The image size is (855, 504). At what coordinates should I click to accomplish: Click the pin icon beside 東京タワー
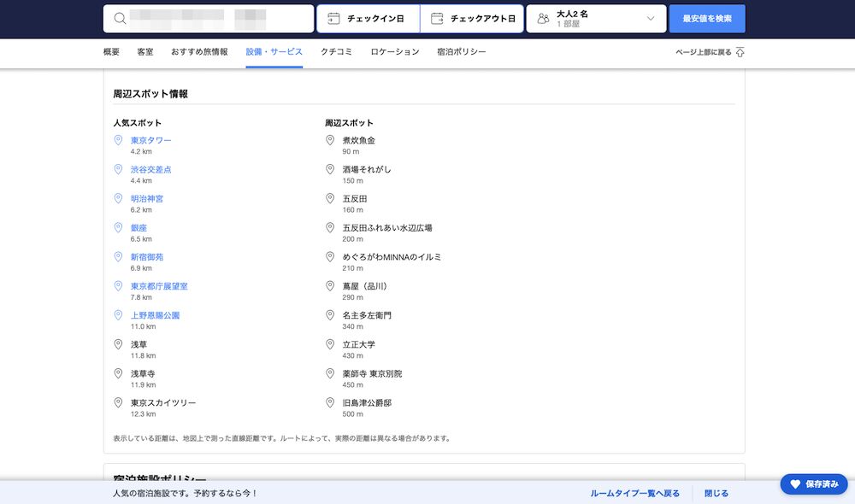point(118,140)
